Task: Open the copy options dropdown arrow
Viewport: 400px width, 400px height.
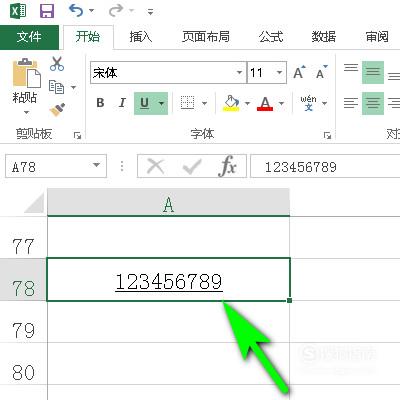Action: tap(73, 88)
